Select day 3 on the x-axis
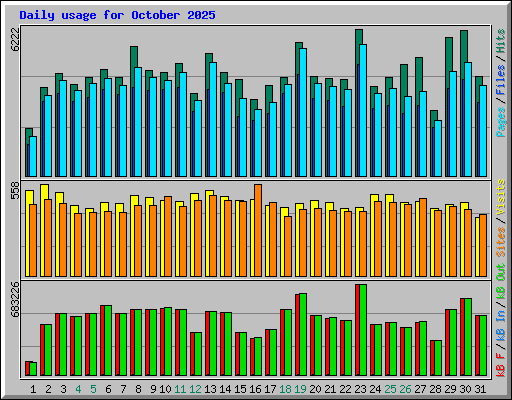 point(63,389)
